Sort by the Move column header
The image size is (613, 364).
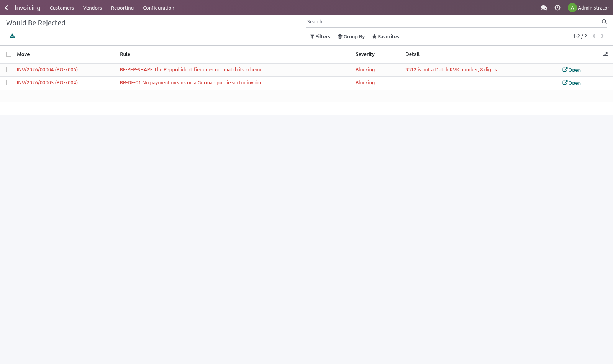[x=23, y=54]
